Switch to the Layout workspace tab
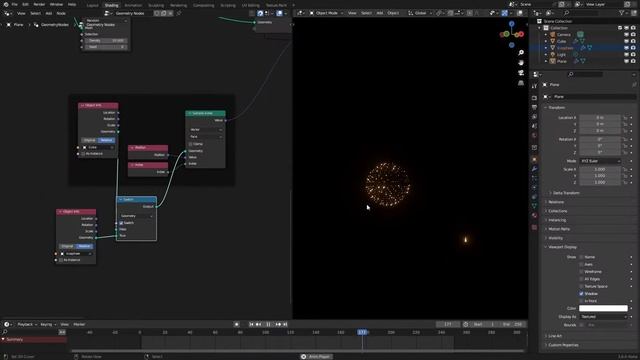The width and height of the screenshot is (640, 360). point(93,5)
